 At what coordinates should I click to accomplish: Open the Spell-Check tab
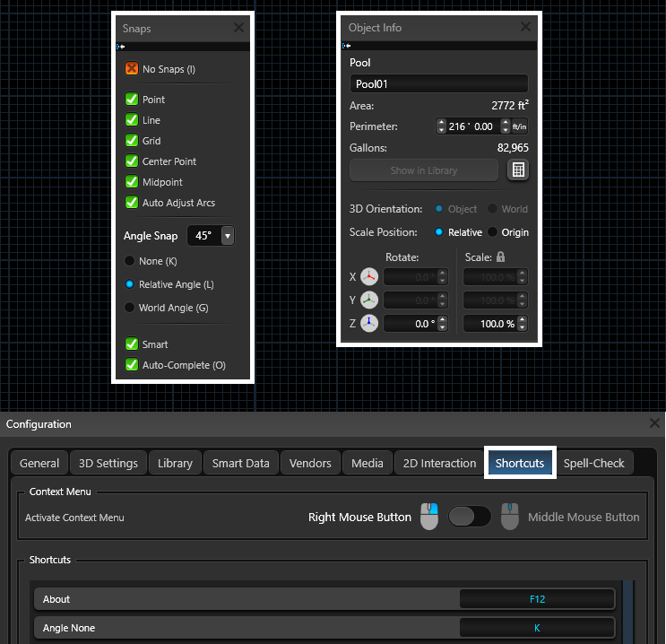593,463
